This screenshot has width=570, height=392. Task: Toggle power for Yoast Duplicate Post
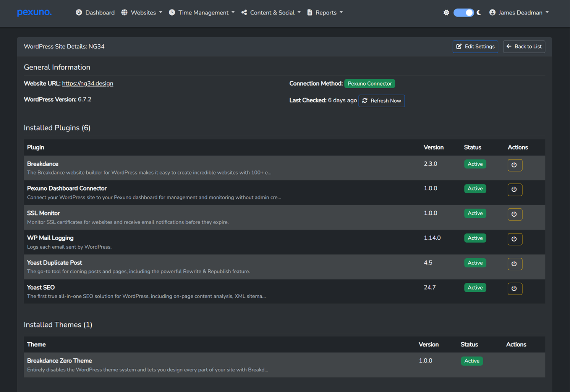[x=515, y=264]
